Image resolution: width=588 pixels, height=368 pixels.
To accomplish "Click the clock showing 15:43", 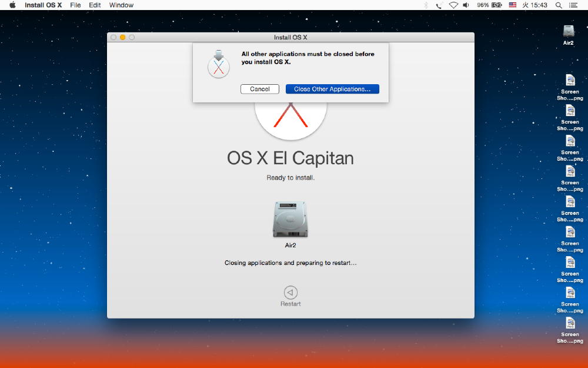I will [534, 5].
